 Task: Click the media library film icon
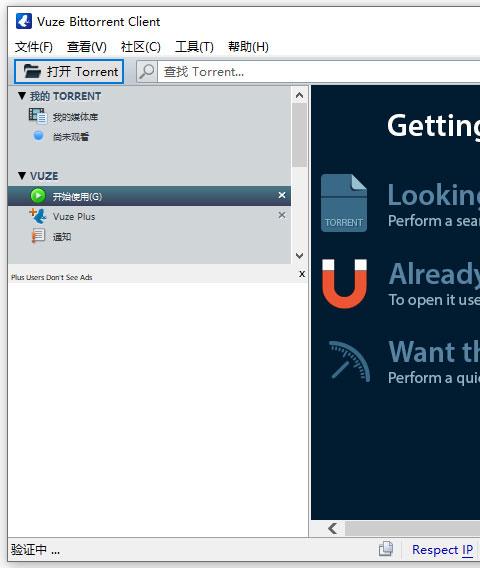(38, 116)
